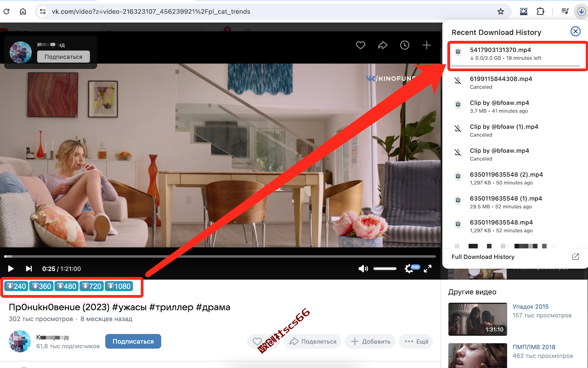
Task: Click the file icon of 5417903131370.mp4
Action: (x=458, y=52)
